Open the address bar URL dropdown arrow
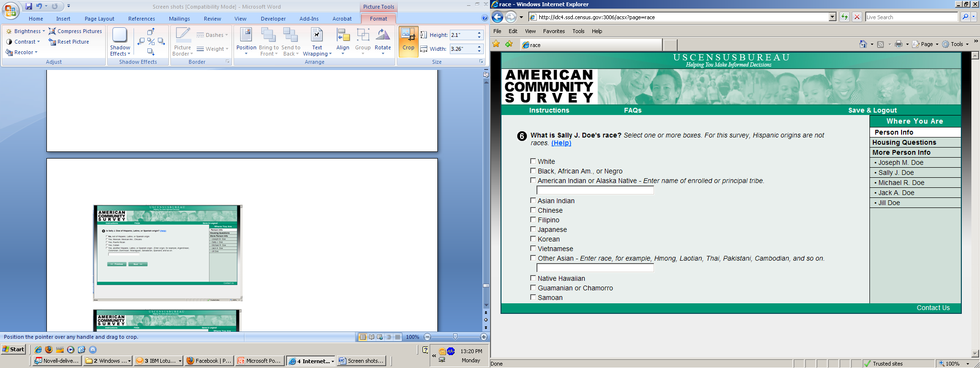The height and width of the screenshot is (368, 980). click(x=832, y=17)
